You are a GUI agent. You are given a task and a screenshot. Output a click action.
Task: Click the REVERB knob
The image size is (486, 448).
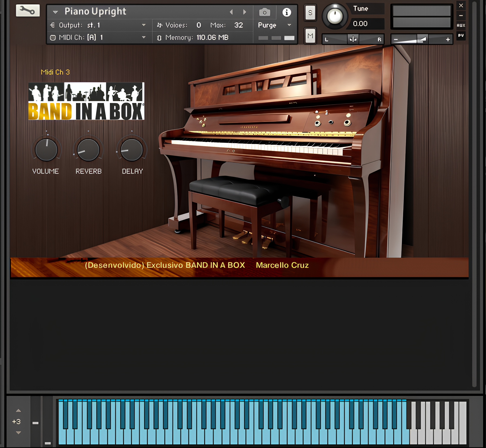[x=88, y=150]
